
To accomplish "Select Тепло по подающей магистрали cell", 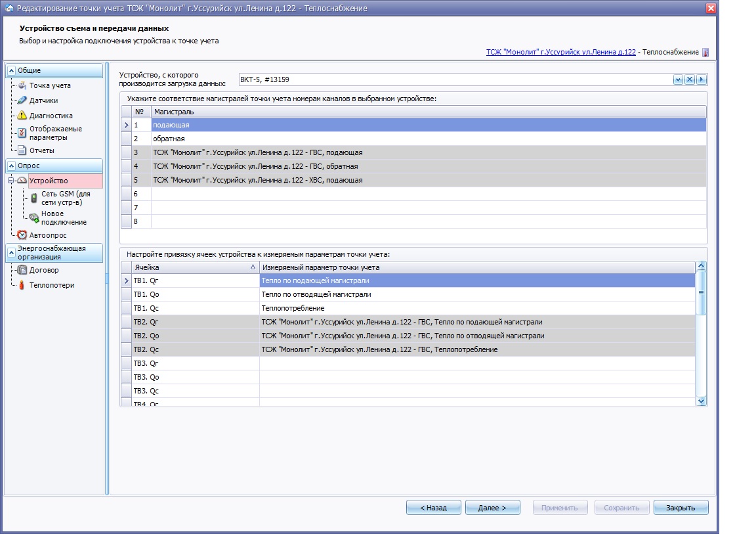I will (477, 280).
